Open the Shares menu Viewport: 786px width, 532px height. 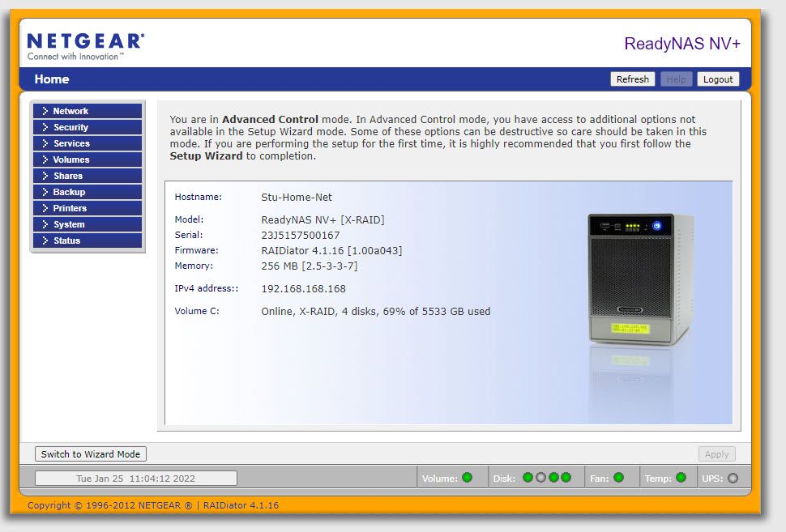[88, 176]
